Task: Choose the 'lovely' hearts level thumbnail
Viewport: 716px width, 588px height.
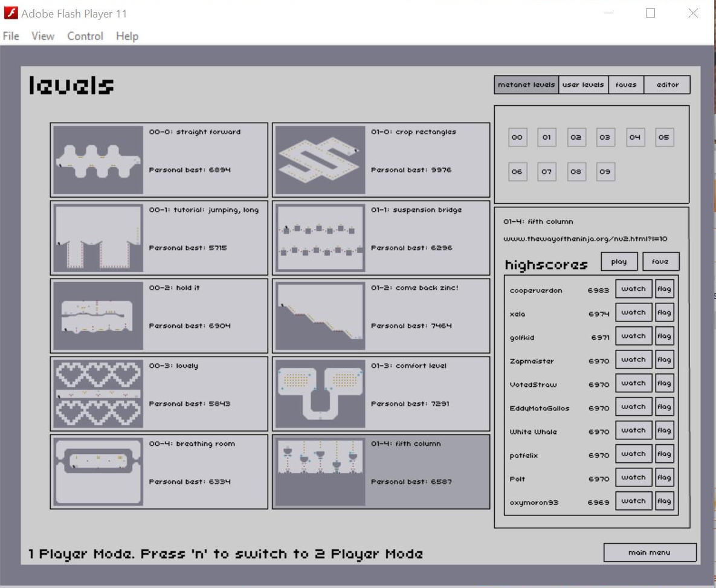Action: pos(98,394)
